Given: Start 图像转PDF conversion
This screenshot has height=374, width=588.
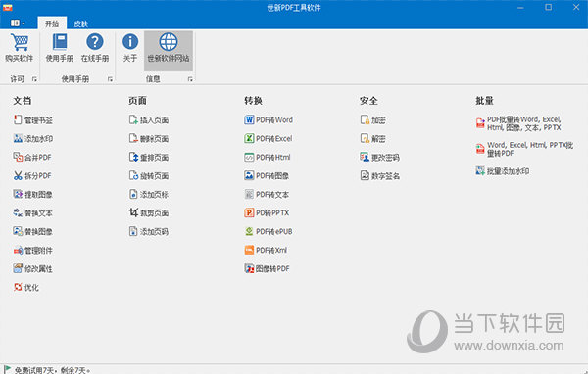Looking at the screenshot, I should (267, 268).
